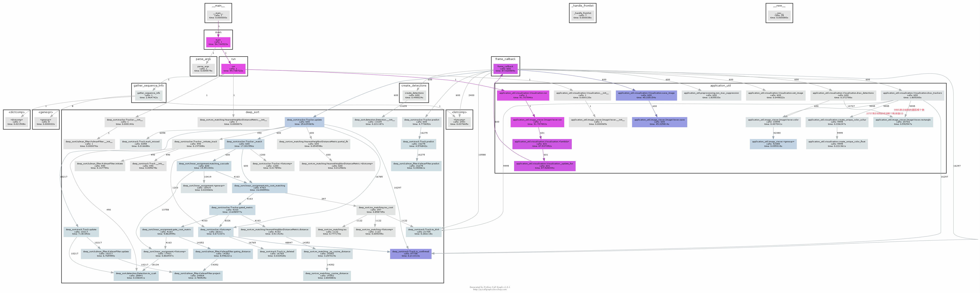Click KalmanFilter.gating_distance node
The height and width of the screenshot is (293, 980).
click(x=223, y=254)
